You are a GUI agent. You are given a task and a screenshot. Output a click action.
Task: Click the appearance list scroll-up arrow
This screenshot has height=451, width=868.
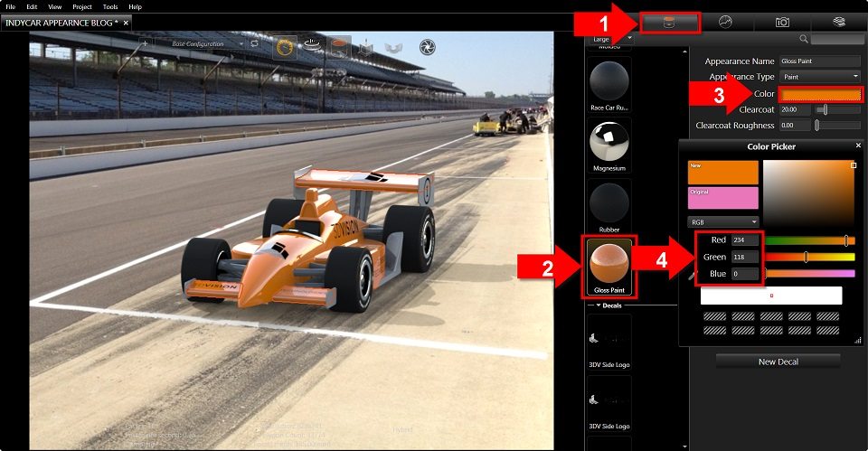[x=684, y=52]
